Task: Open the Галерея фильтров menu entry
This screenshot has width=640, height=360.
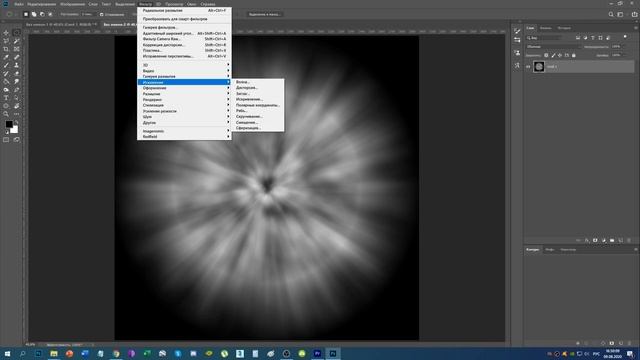Action: (184, 27)
